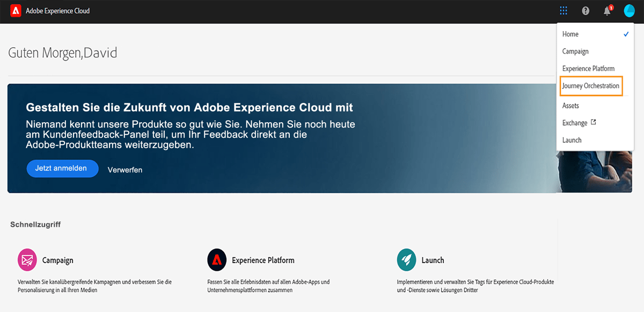This screenshot has height=312, width=644.
Task: Click the Campaign quick access icon
Action: click(27, 260)
